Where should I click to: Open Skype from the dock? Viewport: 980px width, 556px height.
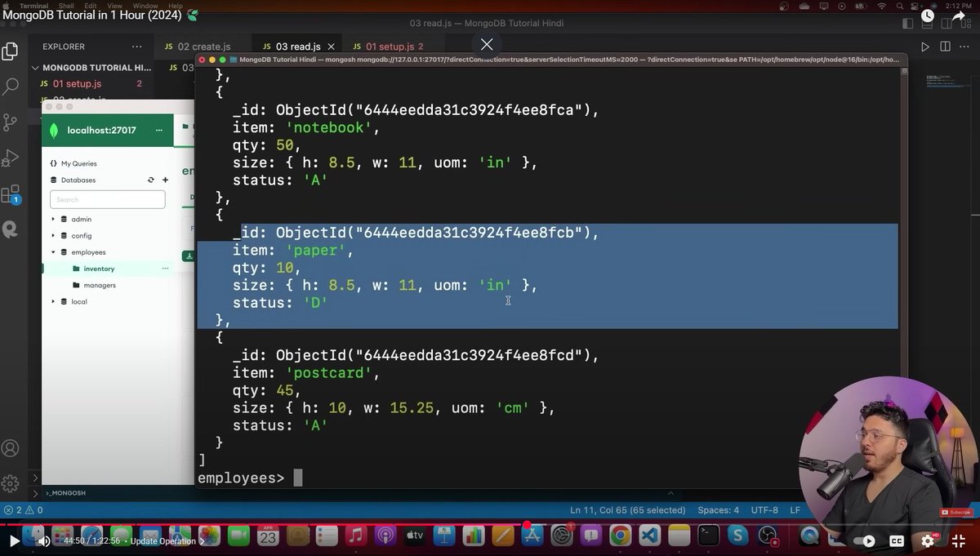[x=737, y=536]
